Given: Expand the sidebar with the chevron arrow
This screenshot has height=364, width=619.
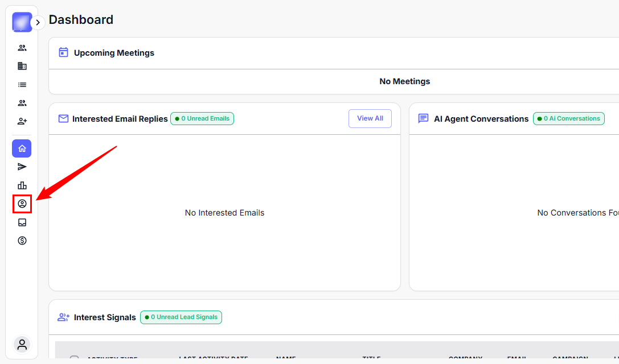Looking at the screenshot, I should (x=38, y=23).
